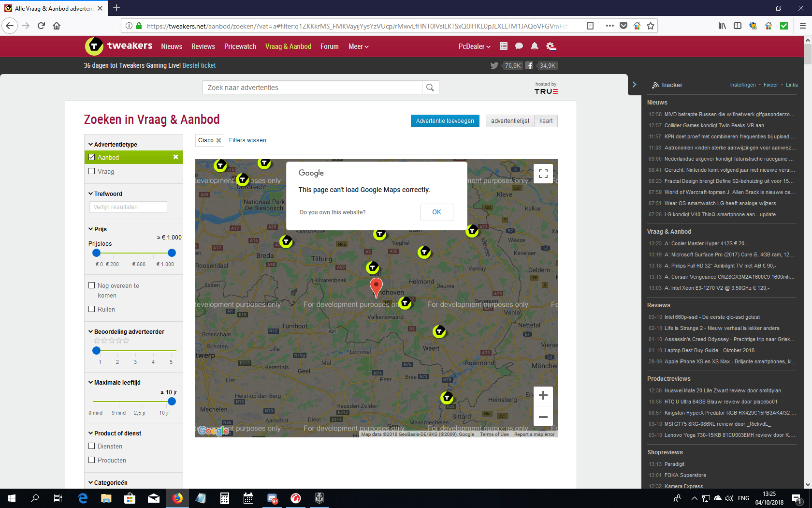The image size is (812, 508).
Task: Click the Do you own this website link
Action: (x=333, y=212)
